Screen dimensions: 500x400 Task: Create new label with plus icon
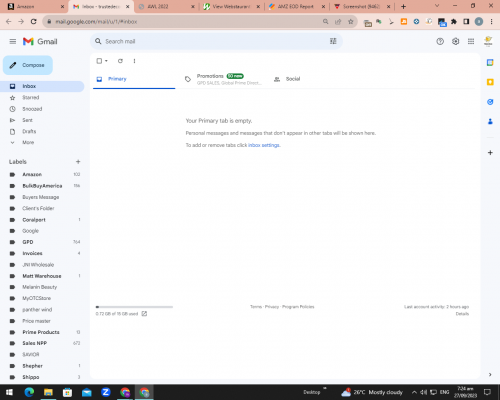(78, 162)
